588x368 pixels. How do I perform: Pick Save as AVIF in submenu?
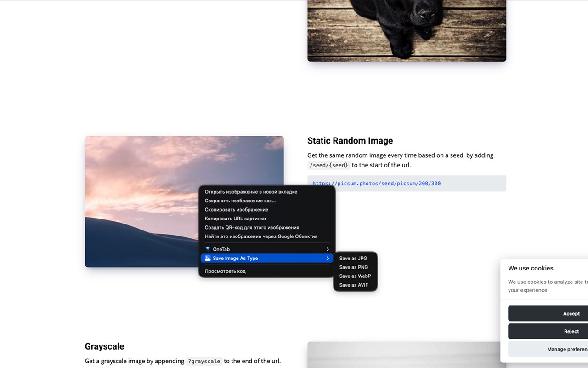tap(355, 285)
